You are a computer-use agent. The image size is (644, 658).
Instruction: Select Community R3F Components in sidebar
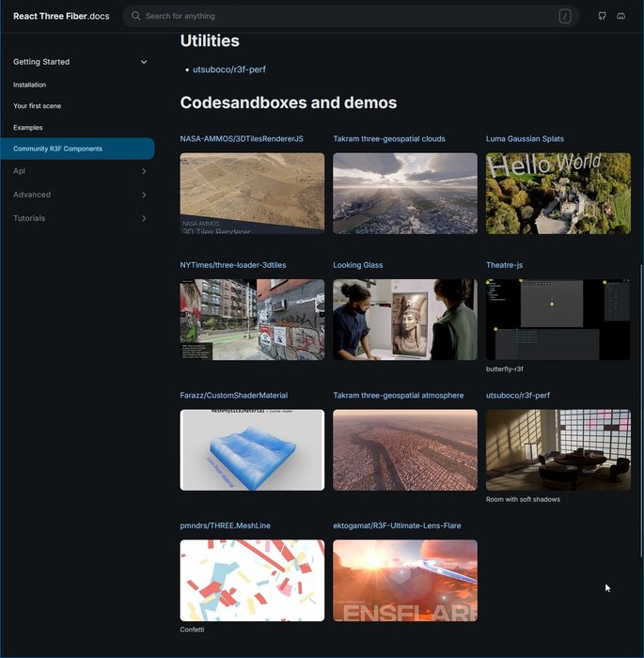coord(57,149)
